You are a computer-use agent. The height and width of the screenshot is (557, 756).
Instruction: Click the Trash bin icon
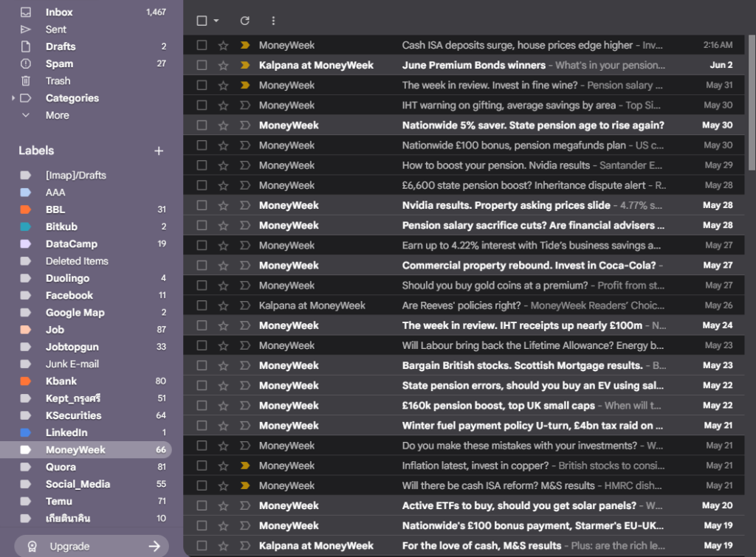point(26,81)
